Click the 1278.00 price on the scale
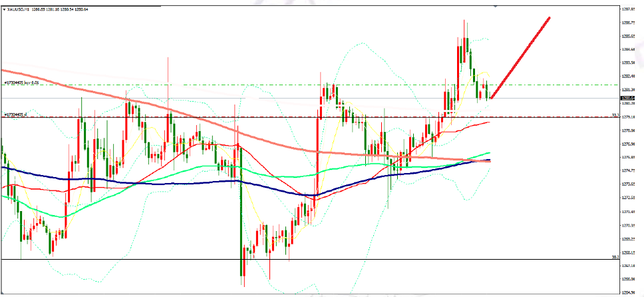Image resolution: width=644 pixels, height=297 pixels. 629,131
